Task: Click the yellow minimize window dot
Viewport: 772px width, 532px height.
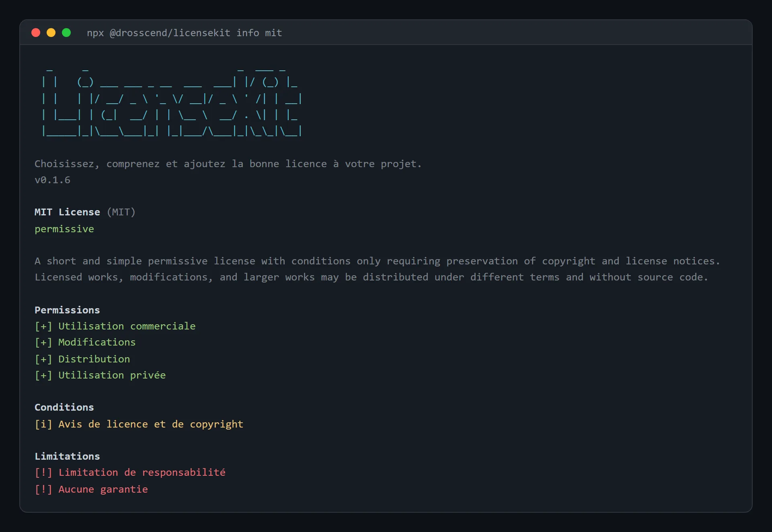Action: pyautogui.click(x=51, y=33)
